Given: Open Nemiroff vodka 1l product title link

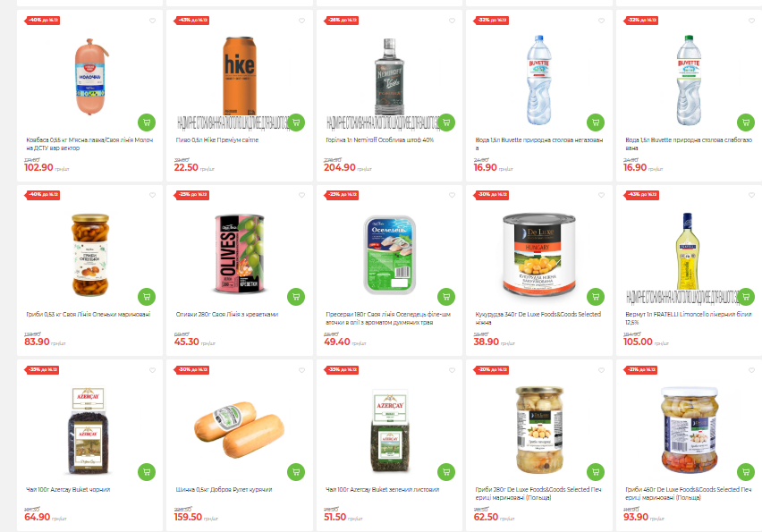Looking at the screenshot, I should pos(379,139).
